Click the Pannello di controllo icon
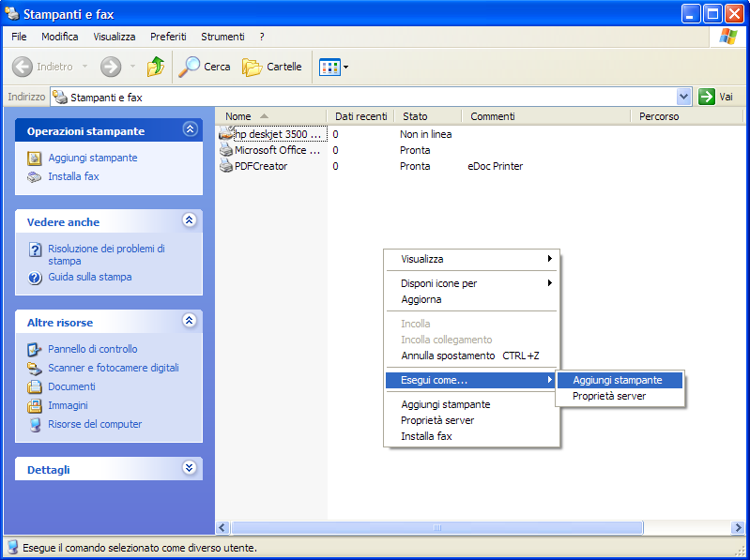750x560 pixels. click(34, 349)
